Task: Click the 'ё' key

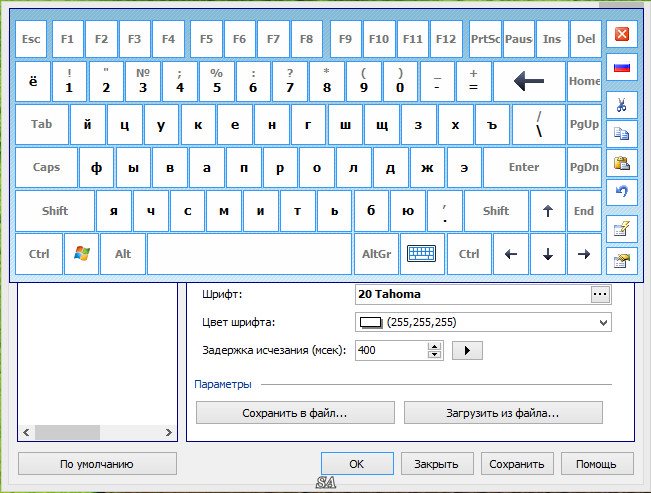Action: pyautogui.click(x=33, y=81)
